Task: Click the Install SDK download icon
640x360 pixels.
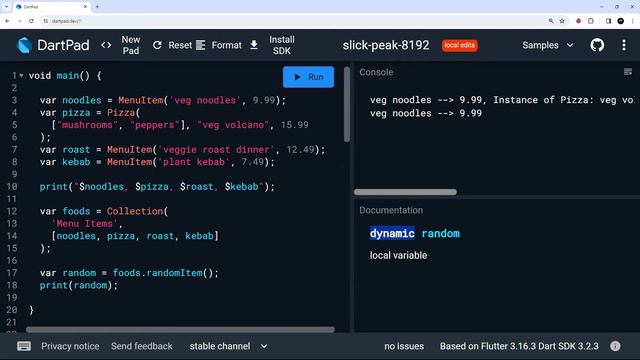Action: [x=254, y=45]
